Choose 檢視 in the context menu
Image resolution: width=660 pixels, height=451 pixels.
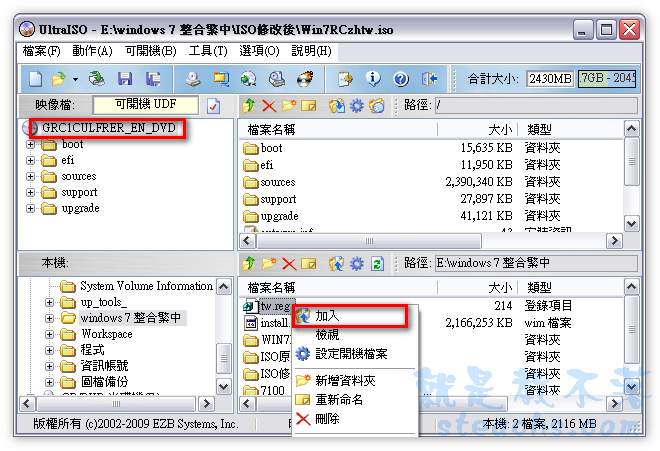pos(354,335)
